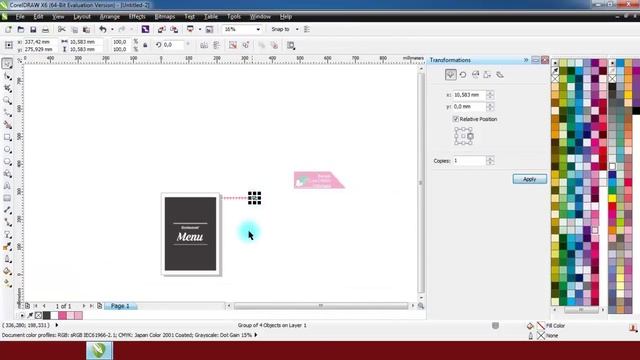Screen dimensions: 640x360
Task: Toggle the Relative Position checkbox
Action: point(456,119)
